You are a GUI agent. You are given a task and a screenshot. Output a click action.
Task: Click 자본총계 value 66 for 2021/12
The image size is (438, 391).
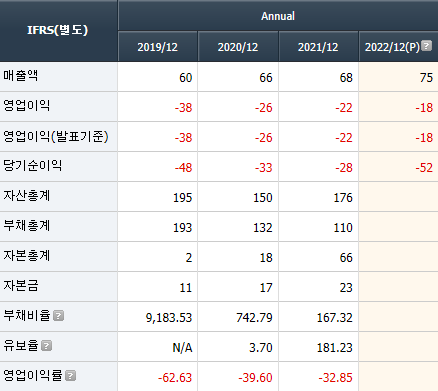click(x=346, y=258)
